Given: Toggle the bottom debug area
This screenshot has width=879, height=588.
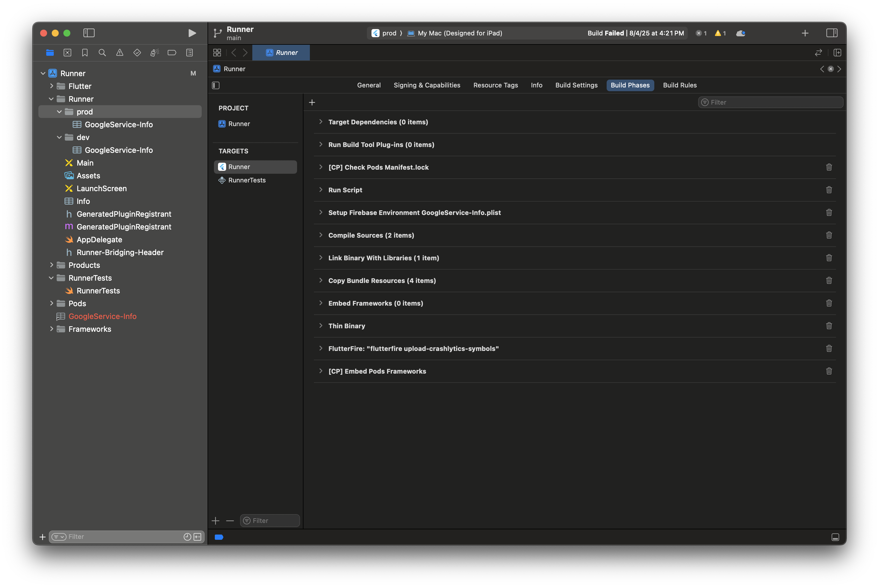Looking at the screenshot, I should click(835, 537).
